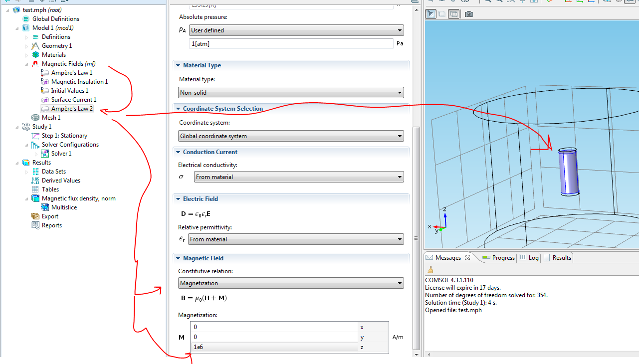Open the Constitutive relation dropdown
639x364 pixels.
click(291, 283)
